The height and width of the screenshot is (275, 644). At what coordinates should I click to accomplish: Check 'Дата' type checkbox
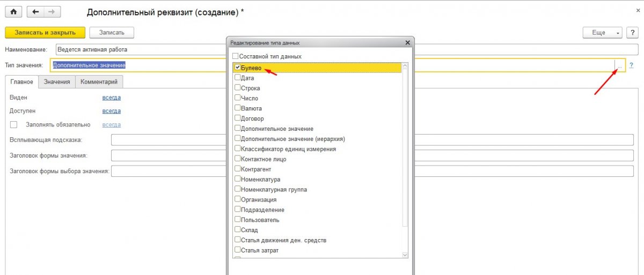[238, 78]
